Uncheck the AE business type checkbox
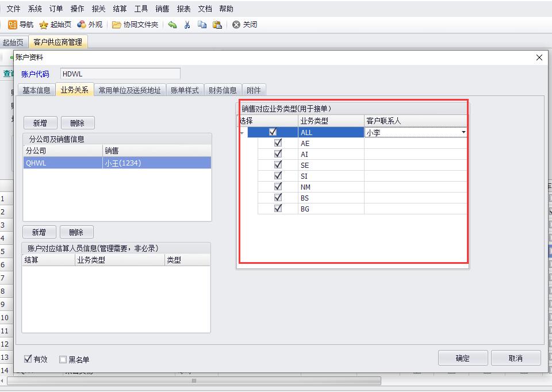The height and width of the screenshot is (392, 552). point(278,143)
